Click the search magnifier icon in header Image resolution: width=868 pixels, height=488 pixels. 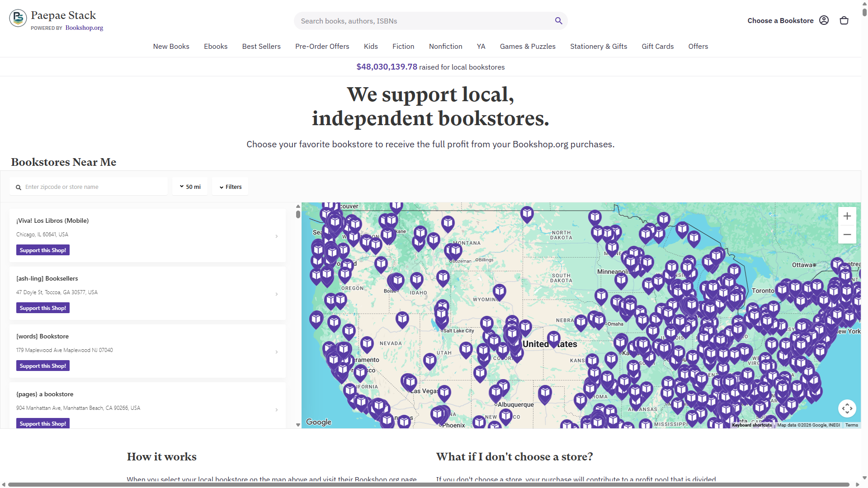(x=559, y=21)
